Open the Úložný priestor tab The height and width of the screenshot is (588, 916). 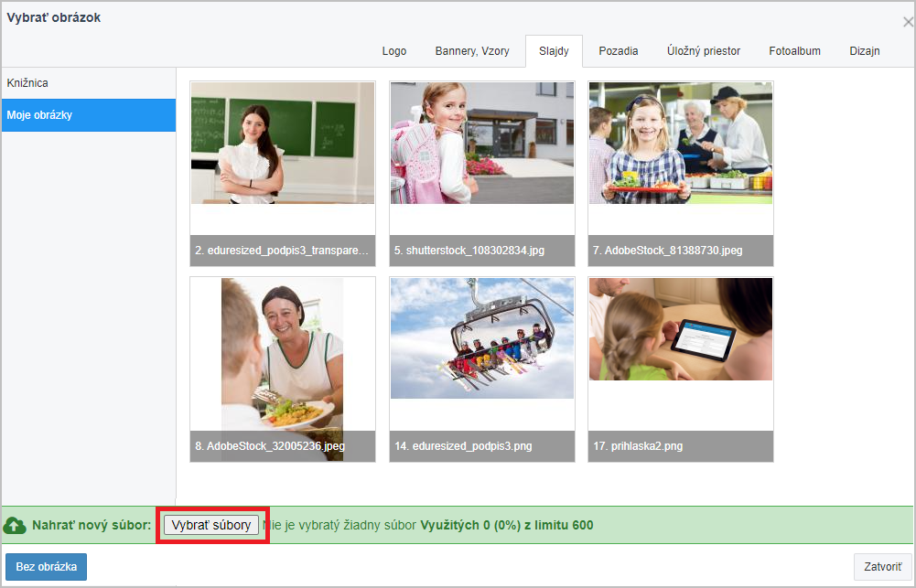pyautogui.click(x=704, y=51)
